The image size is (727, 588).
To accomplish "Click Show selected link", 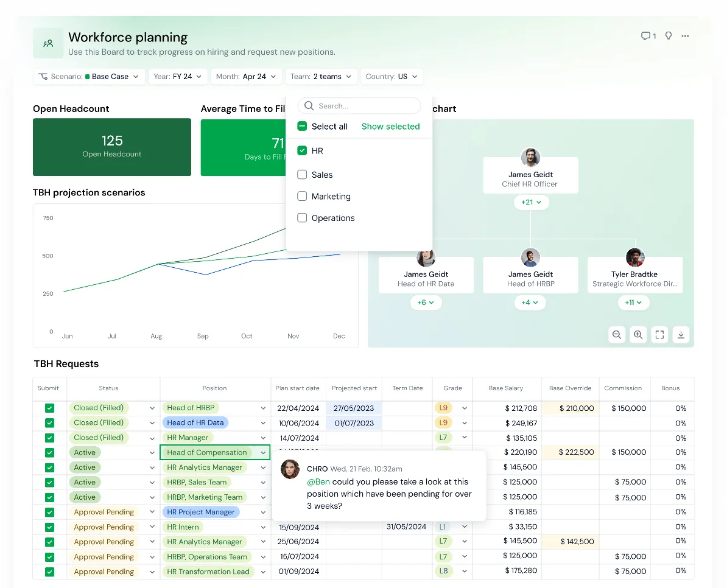I will [390, 127].
